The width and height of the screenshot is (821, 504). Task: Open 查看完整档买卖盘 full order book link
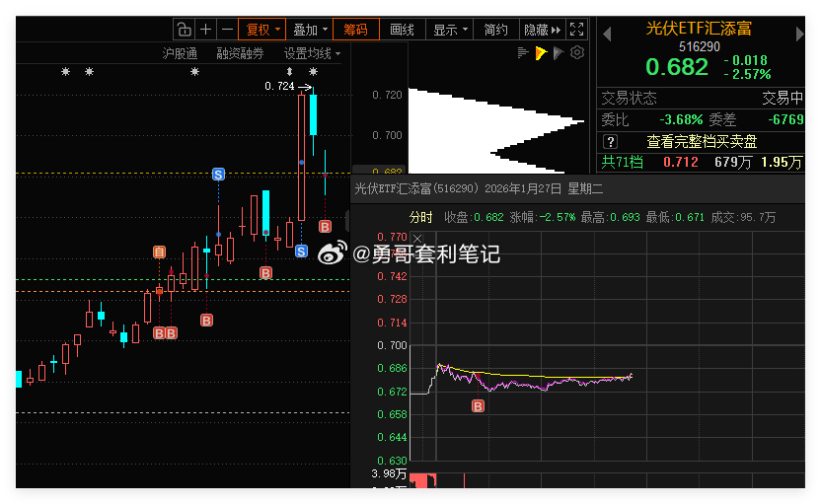click(702, 142)
